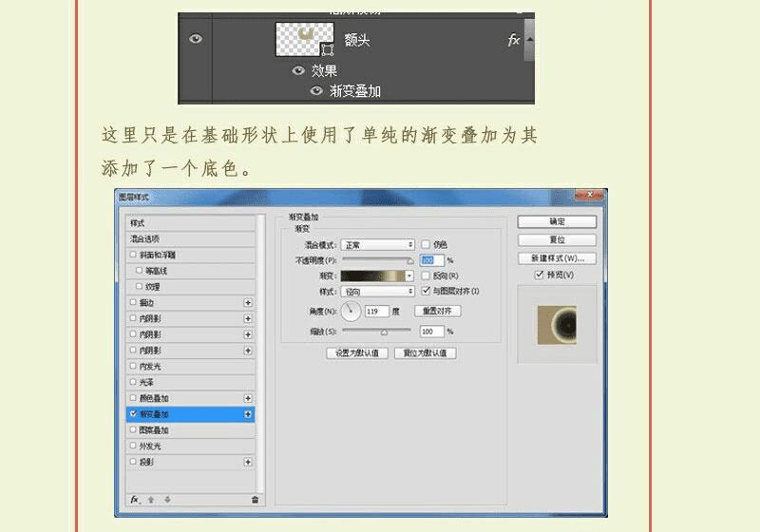Uncheck the 渐变叠加 checkbox in the styles list
The height and width of the screenshot is (532, 760).
[x=133, y=414]
